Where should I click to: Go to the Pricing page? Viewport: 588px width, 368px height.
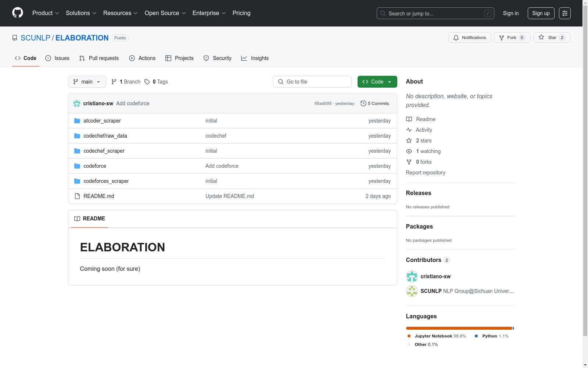pos(241,13)
